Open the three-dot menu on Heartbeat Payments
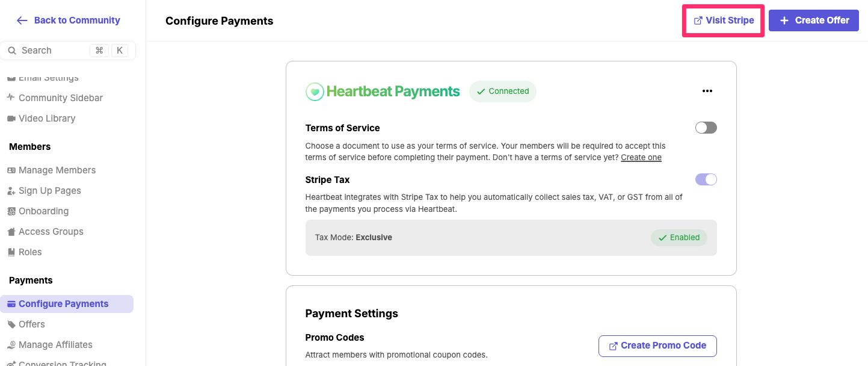 click(x=707, y=91)
